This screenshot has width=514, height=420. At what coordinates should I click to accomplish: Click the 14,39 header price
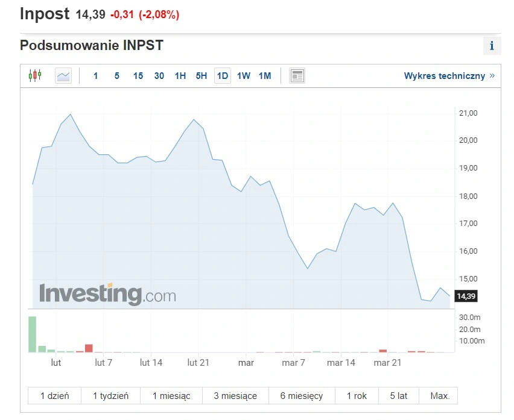click(x=90, y=14)
